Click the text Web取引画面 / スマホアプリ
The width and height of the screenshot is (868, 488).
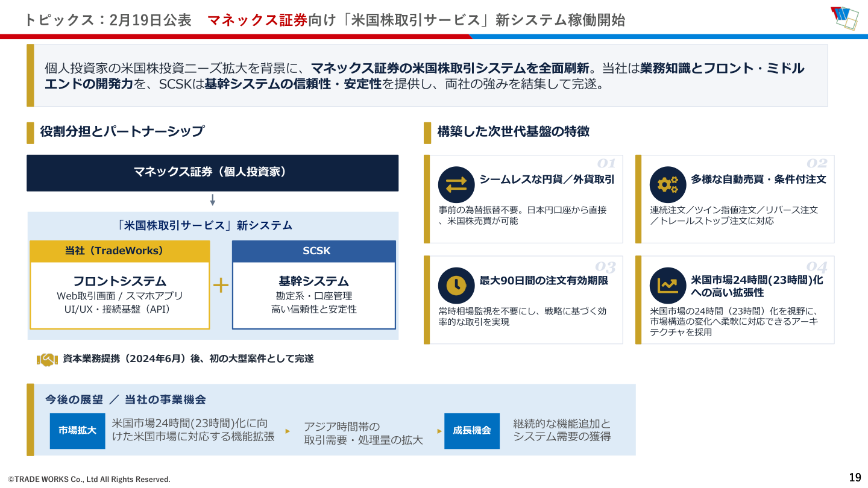[119, 296]
